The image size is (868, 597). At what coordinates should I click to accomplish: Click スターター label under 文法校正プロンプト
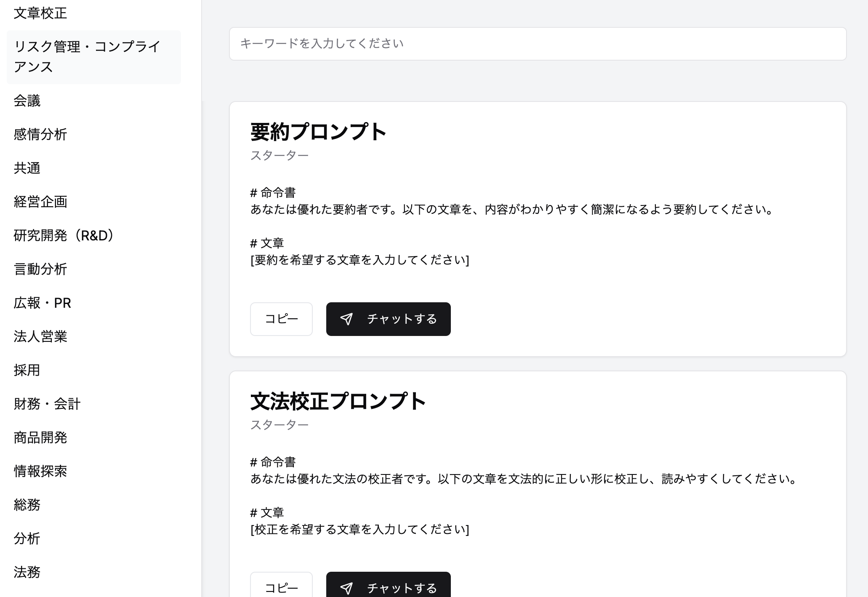pos(280,425)
